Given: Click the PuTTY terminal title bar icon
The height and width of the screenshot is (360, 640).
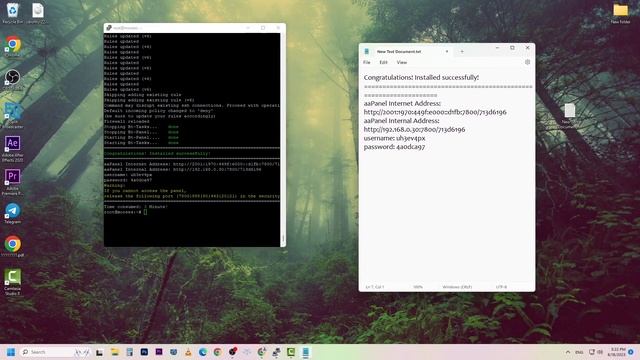Looking at the screenshot, I should 109,28.
